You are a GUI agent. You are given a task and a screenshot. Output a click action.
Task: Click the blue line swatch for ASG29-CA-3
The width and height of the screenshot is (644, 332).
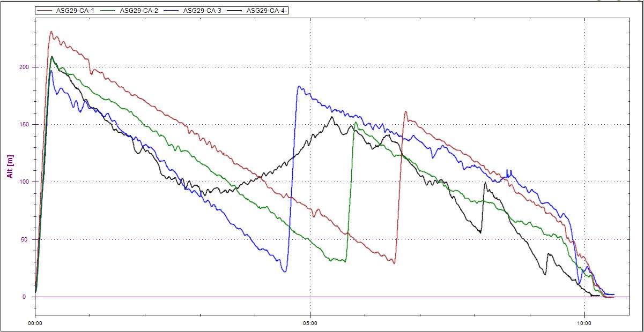pyautogui.click(x=172, y=10)
